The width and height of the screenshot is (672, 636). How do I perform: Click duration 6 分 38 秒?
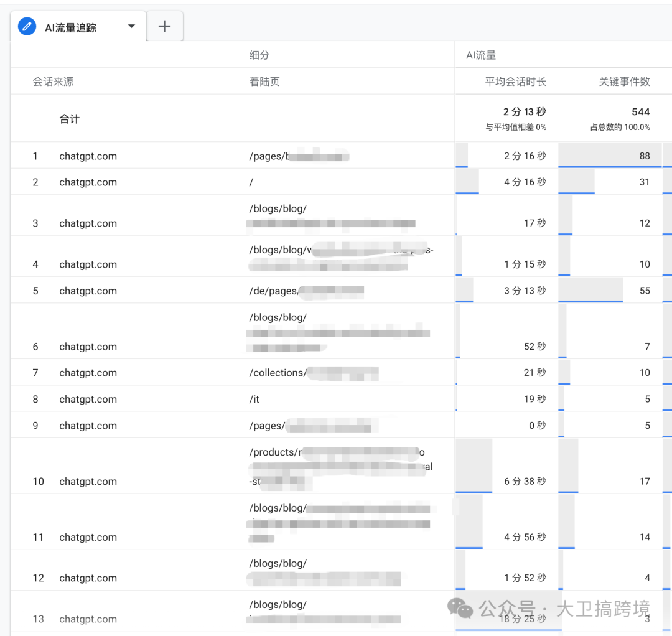click(x=525, y=481)
